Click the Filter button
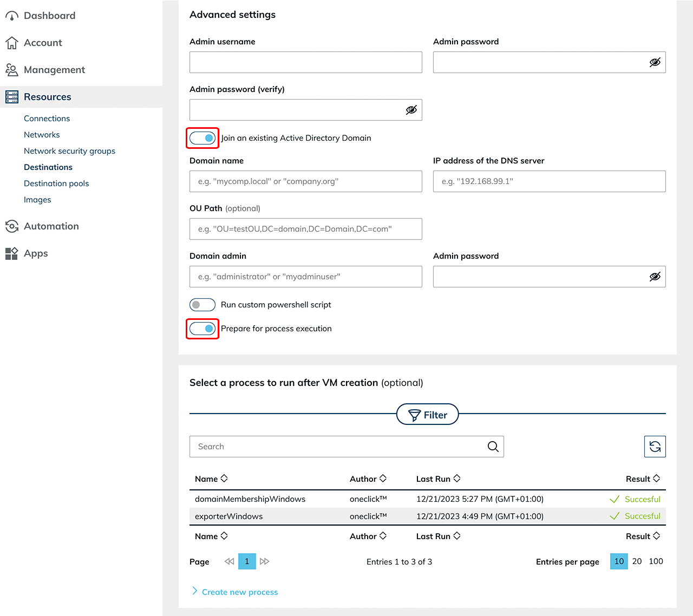Screen dimensions: 693x616 [x=427, y=415]
